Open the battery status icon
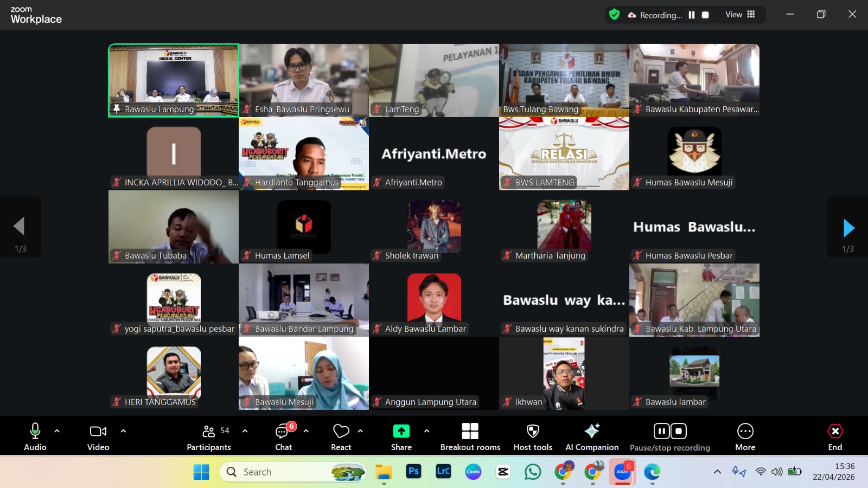 794,472
